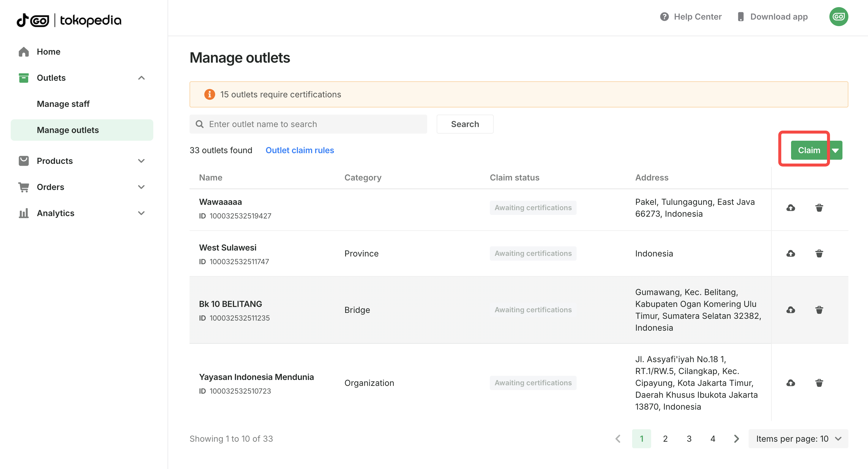The height and width of the screenshot is (469, 868).
Task: Expand the Products sidebar menu
Action: click(141, 161)
